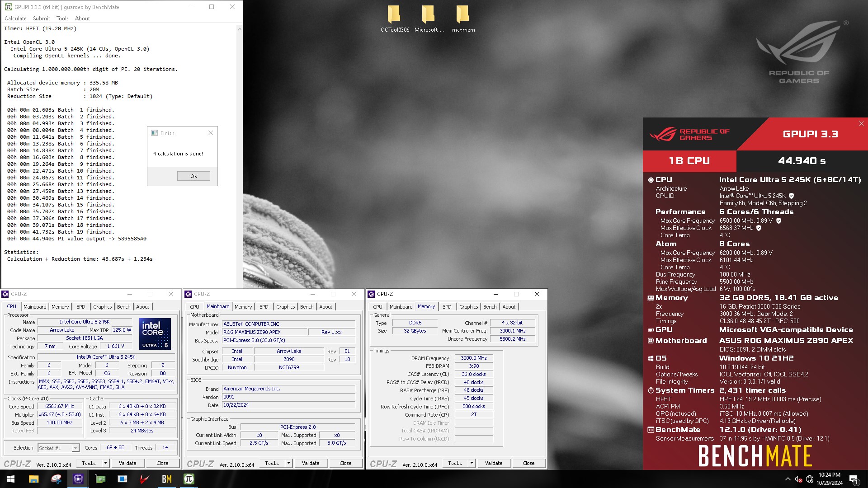The height and width of the screenshot is (488, 868).
Task: Open Mainboard tab in first CPU-Z window
Action: tap(35, 307)
